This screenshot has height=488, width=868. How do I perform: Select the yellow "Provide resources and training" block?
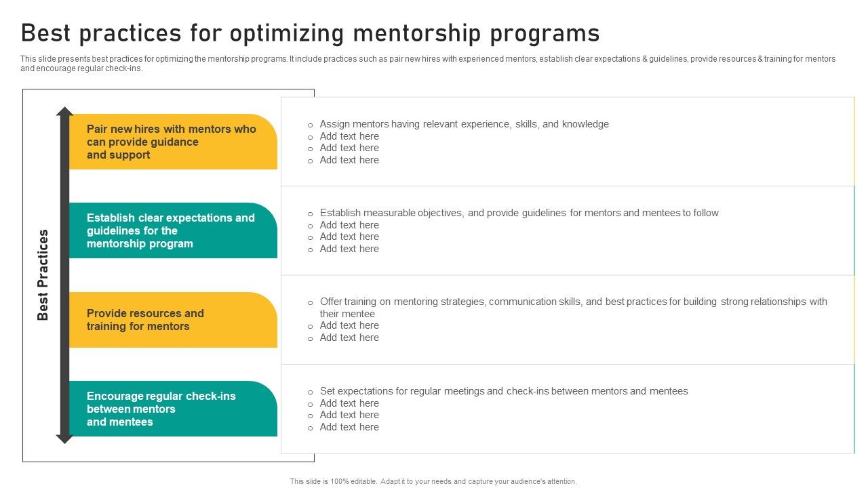[x=173, y=320]
